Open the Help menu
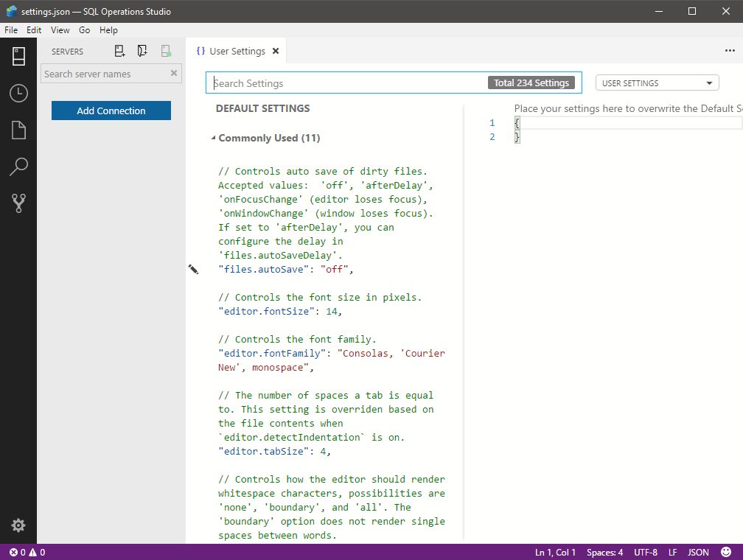The image size is (743, 560). coord(108,30)
